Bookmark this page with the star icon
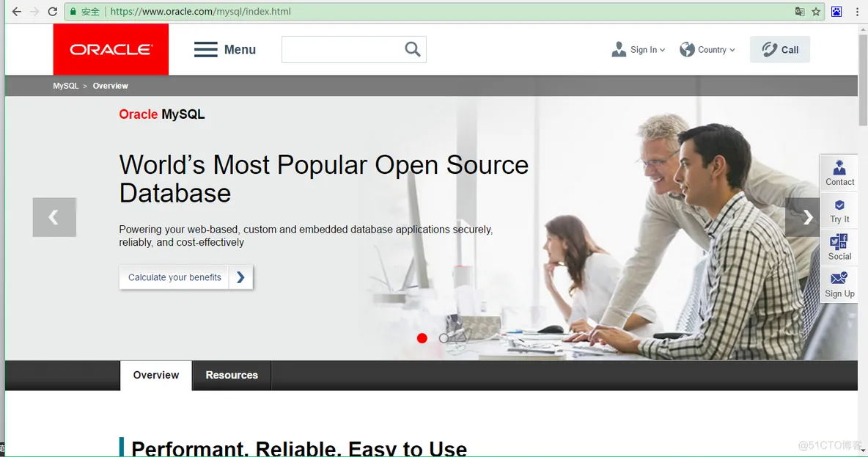868x457 pixels. 816,12
